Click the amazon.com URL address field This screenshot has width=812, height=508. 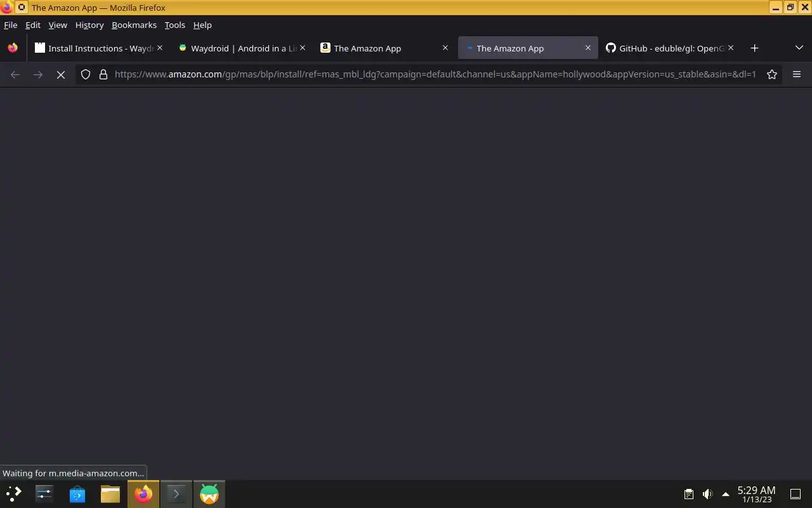coord(435,74)
